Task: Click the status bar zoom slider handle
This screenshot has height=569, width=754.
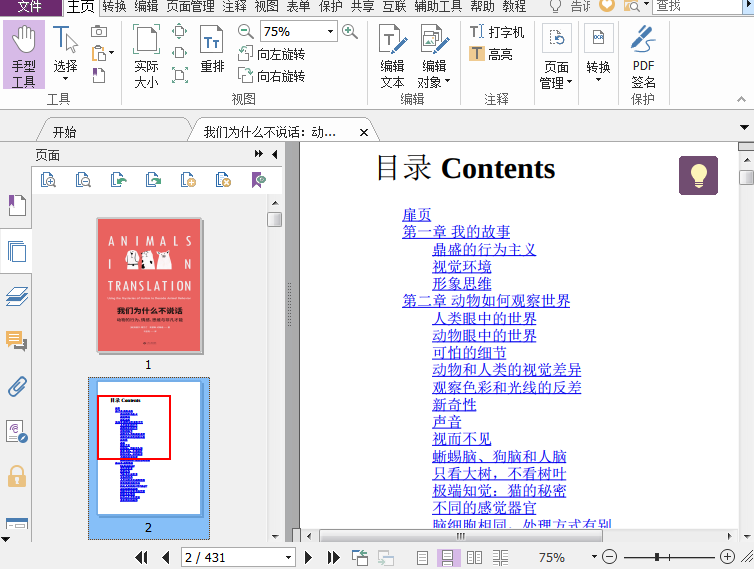Action: (657, 557)
